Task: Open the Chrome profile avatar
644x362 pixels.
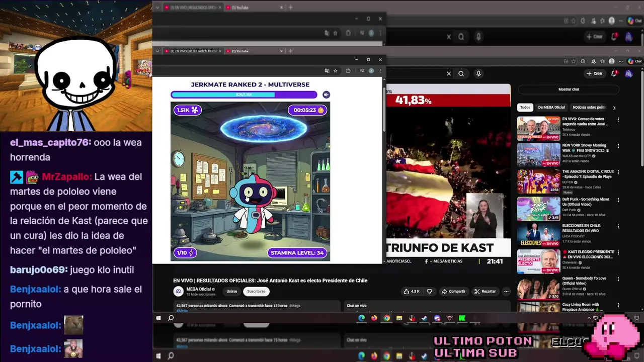Action: 371,71
